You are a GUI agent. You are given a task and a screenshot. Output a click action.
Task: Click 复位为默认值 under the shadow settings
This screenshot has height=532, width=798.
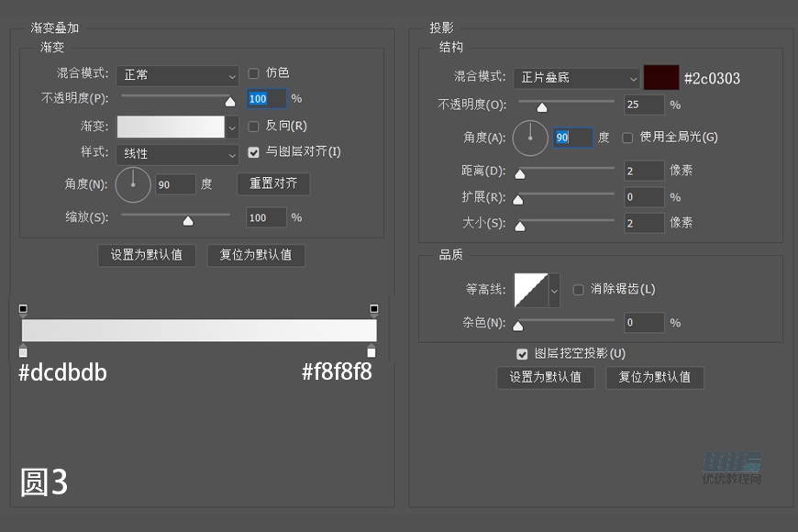(655, 377)
